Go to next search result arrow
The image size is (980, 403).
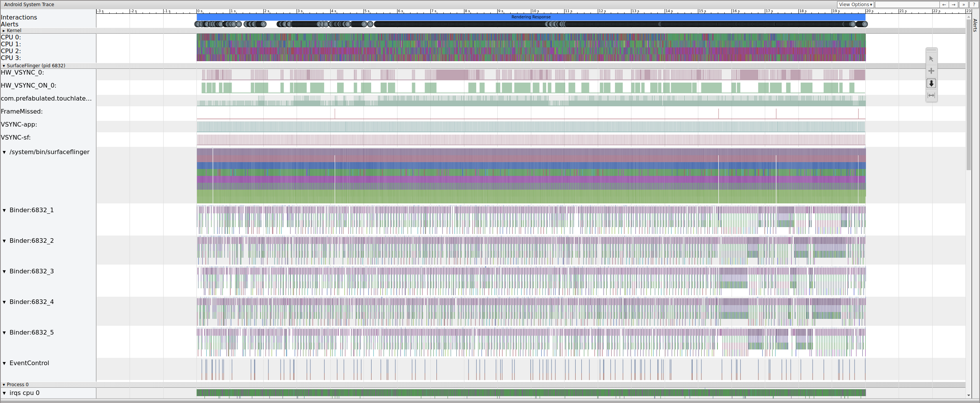click(x=954, y=5)
